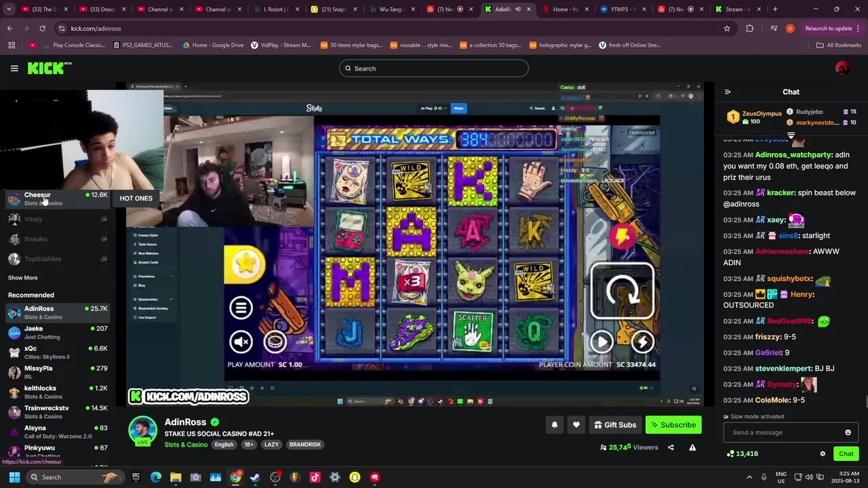Click the heart follow icon

click(576, 425)
